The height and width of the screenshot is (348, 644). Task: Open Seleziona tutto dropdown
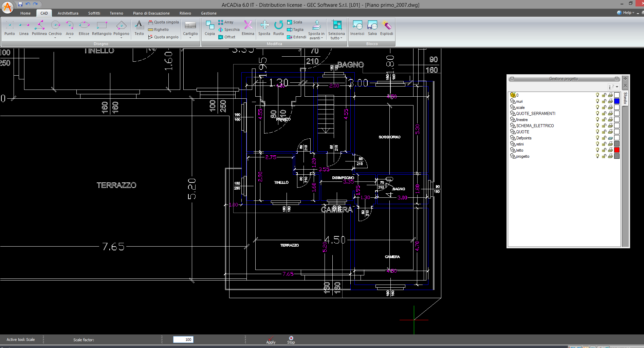point(341,38)
